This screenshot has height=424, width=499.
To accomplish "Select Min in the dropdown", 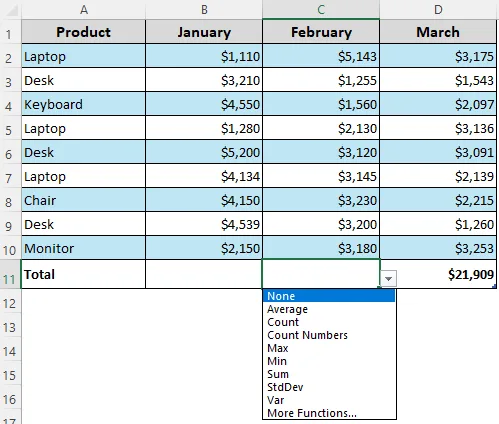I will click(277, 361).
